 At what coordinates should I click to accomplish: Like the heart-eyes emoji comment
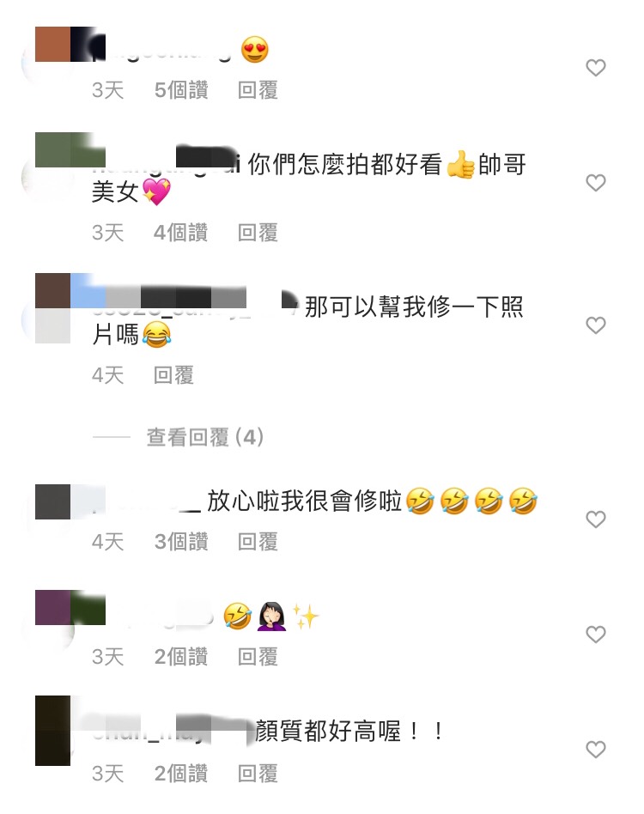596,68
